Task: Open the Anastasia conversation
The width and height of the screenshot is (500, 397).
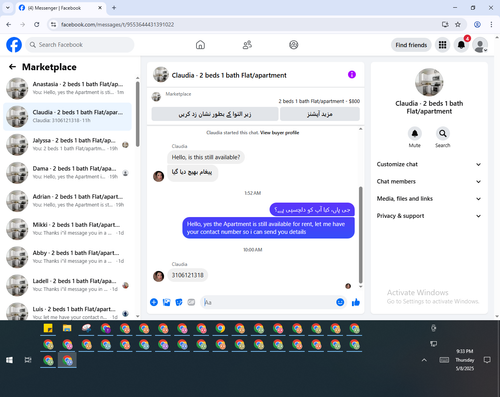Action: pos(67,88)
